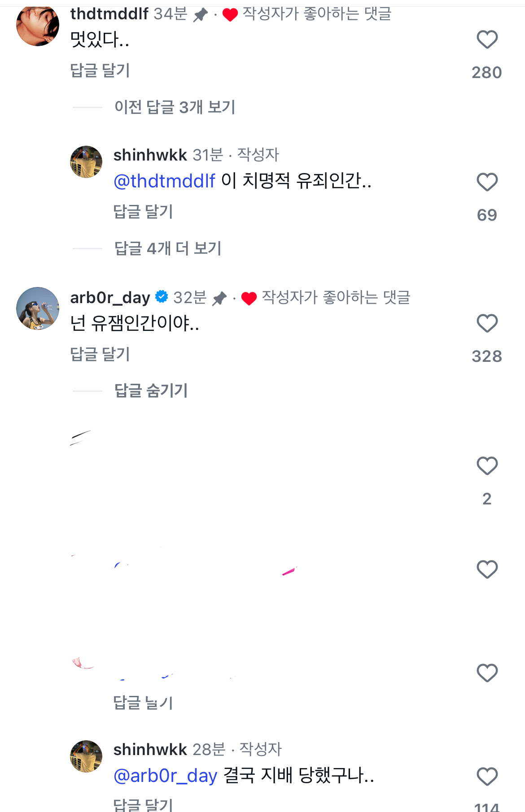Tap heart icon on reply with 2 likes
The height and width of the screenshot is (812, 525).
[487, 466]
